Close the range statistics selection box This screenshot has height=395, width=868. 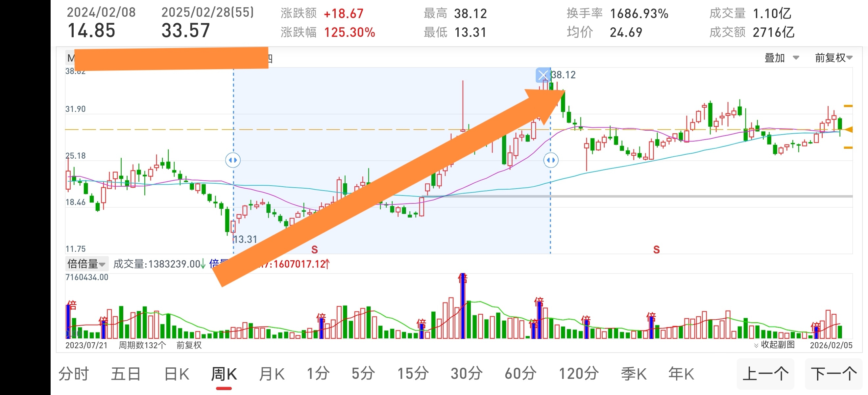[x=542, y=75]
